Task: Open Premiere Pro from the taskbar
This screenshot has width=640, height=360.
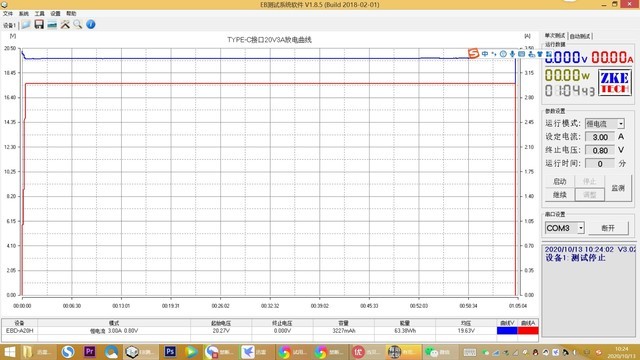Action: [x=90, y=351]
